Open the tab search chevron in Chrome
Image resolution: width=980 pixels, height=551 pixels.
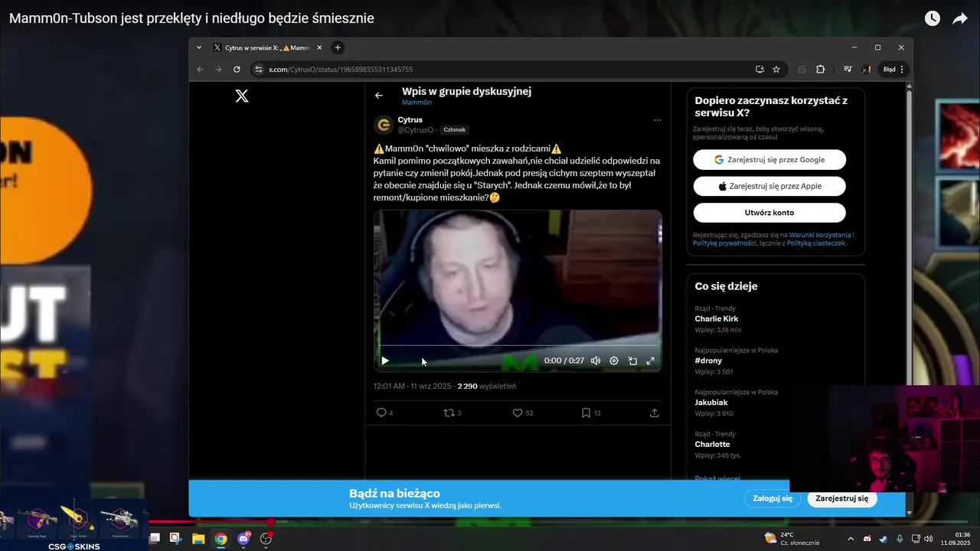pos(199,47)
